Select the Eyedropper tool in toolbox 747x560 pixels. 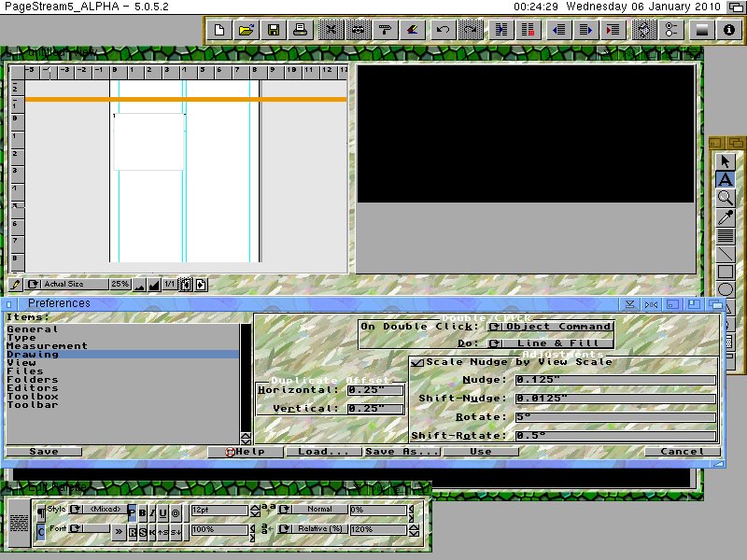coord(725,217)
